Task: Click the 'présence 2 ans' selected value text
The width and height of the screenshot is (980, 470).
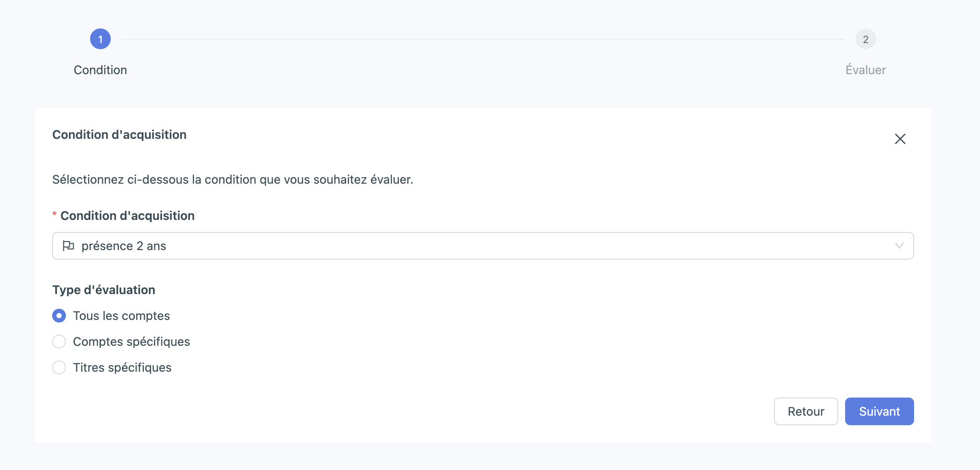Action: tap(124, 246)
